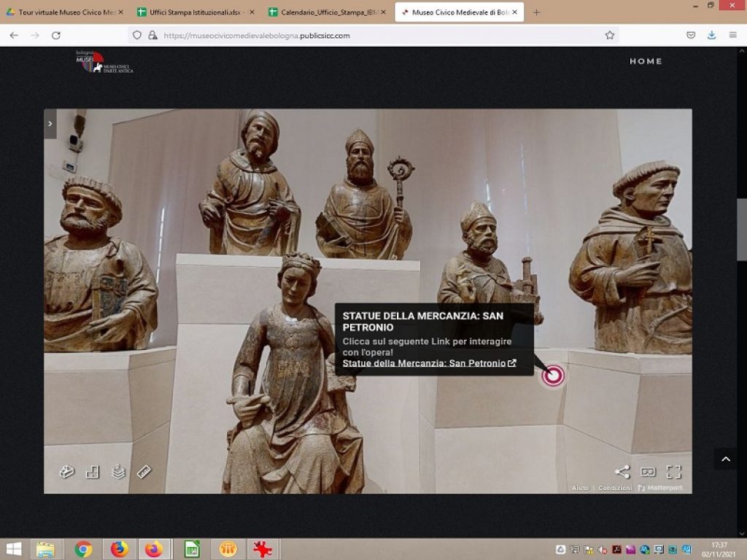Select the Dollhouse view tool

pos(68,472)
